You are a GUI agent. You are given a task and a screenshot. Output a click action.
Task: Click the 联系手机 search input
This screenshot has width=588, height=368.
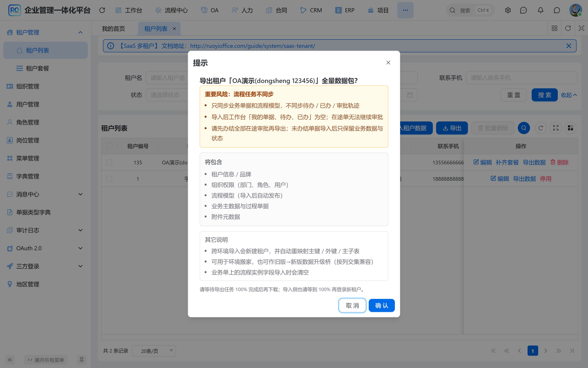[x=521, y=78]
